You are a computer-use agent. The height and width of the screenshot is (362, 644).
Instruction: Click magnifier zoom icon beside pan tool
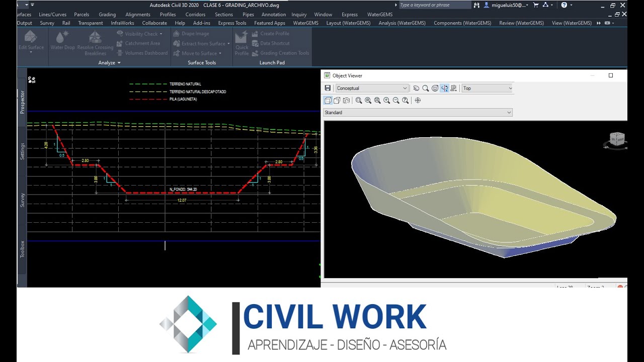[x=426, y=88]
